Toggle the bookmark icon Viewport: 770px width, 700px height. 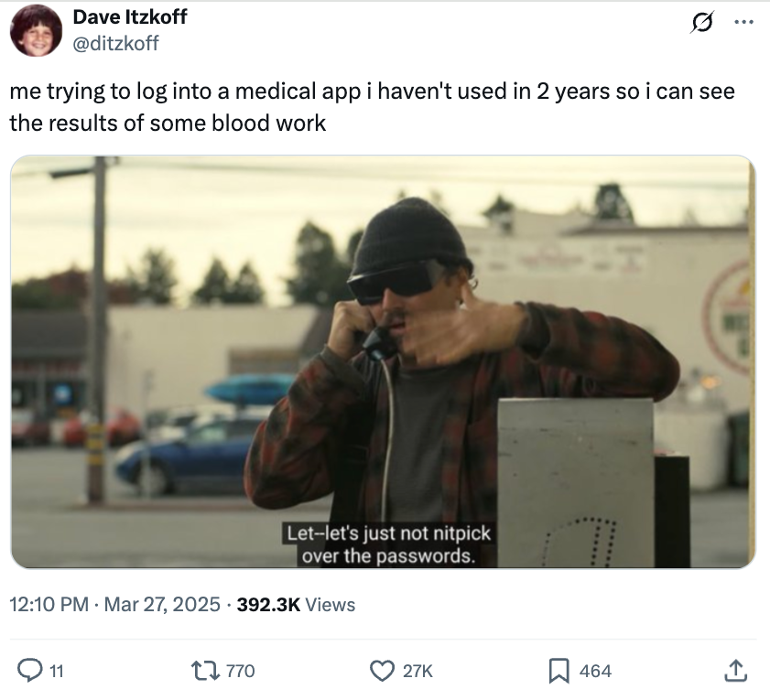click(x=559, y=671)
